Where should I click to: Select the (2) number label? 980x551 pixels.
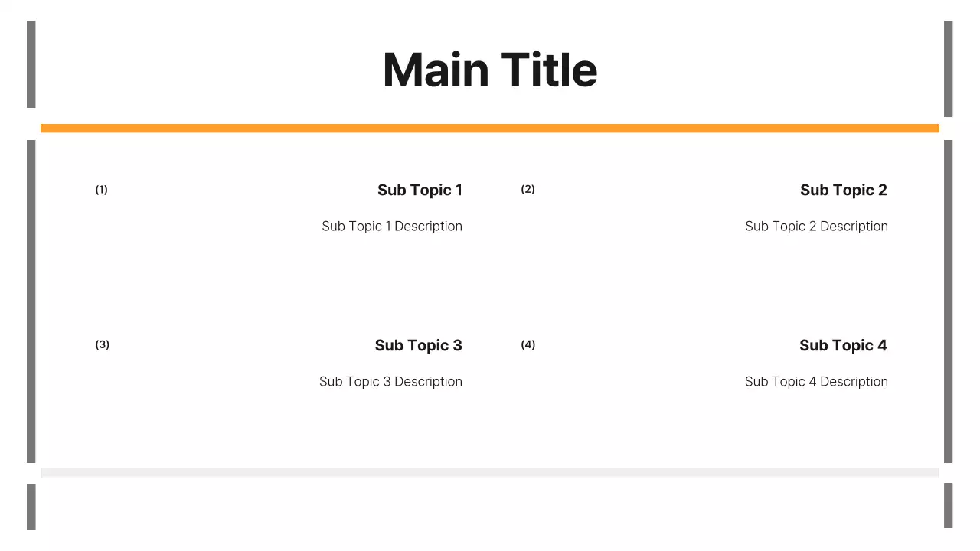[x=528, y=189]
